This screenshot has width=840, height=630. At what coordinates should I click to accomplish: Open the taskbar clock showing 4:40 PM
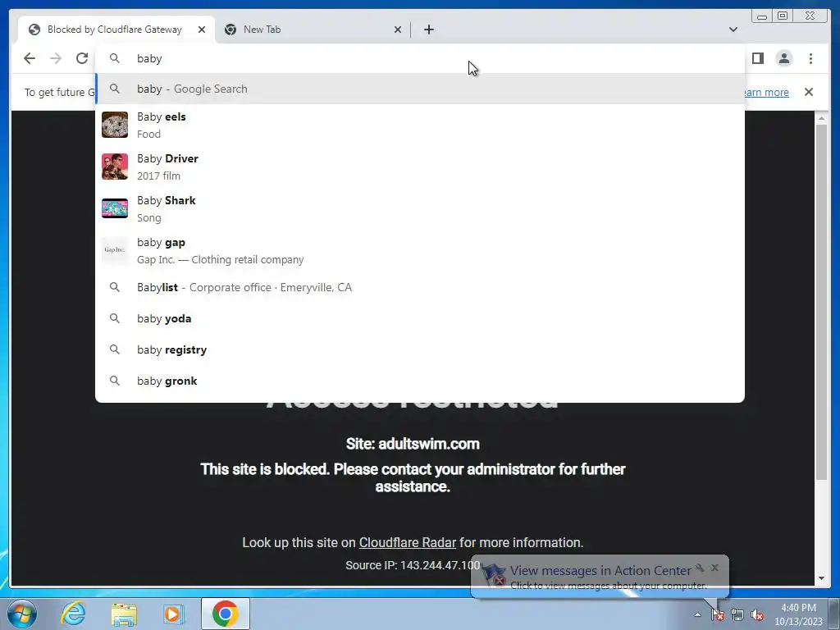pos(798,614)
